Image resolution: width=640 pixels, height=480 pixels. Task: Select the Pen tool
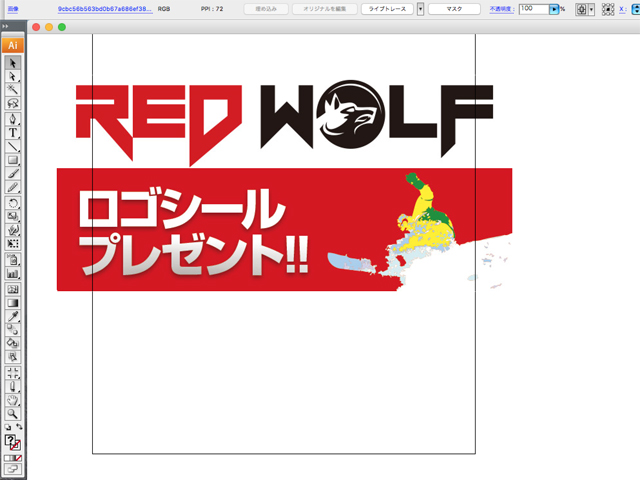(x=13, y=119)
